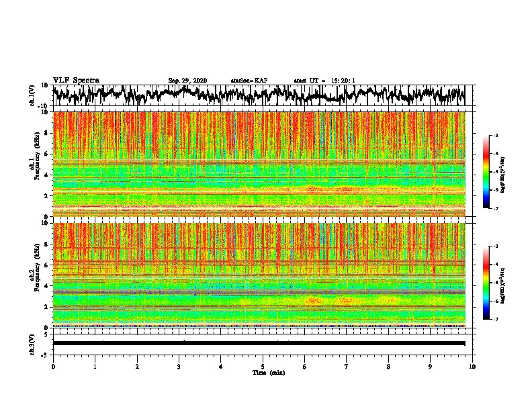This screenshot has width=532, height=411.
Task: Click the "-3" label on ch.1 color scale
Action: tap(495, 136)
